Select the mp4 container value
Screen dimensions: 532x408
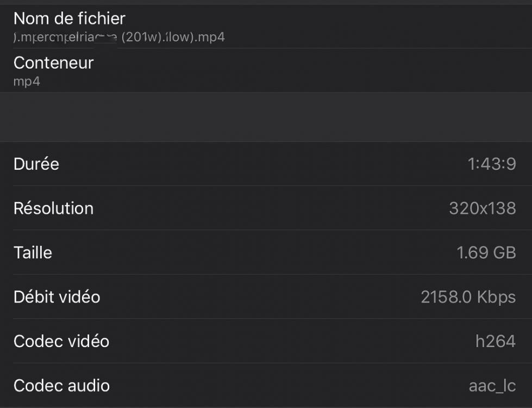27,82
